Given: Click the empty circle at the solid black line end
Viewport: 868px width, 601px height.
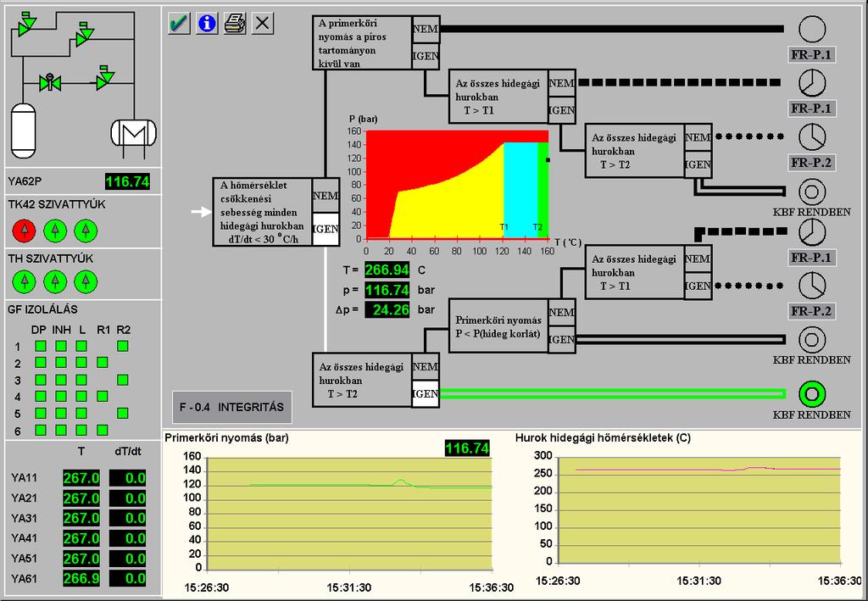Looking at the screenshot, I should coord(812,29).
